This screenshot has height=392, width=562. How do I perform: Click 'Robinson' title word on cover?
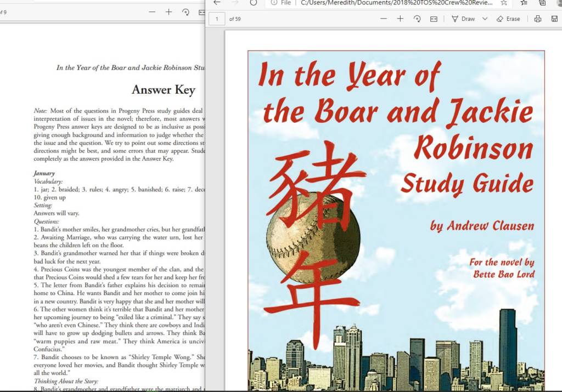click(474, 147)
